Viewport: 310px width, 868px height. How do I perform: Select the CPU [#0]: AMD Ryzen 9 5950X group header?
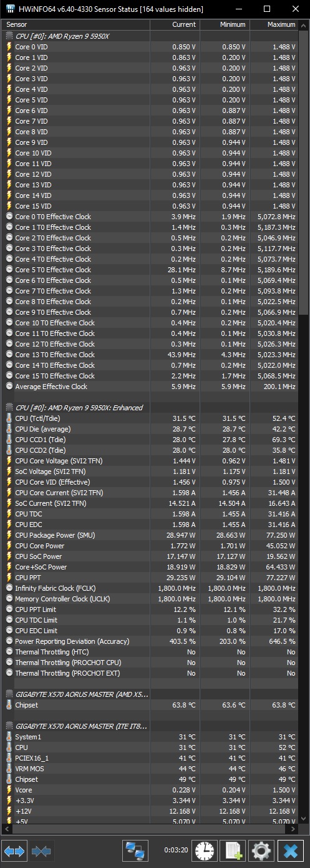tap(150, 36)
